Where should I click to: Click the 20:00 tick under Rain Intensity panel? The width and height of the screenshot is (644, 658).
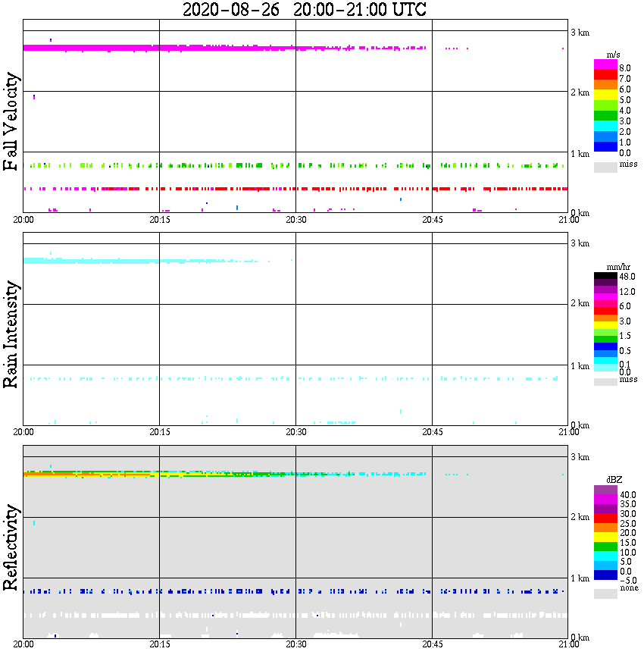point(23,432)
